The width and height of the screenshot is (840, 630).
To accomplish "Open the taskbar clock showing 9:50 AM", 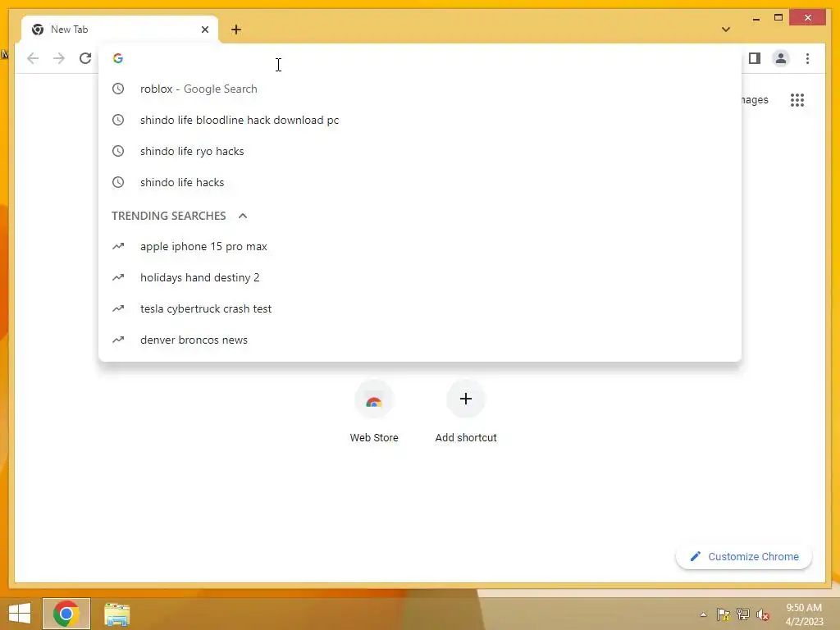I will (x=804, y=614).
